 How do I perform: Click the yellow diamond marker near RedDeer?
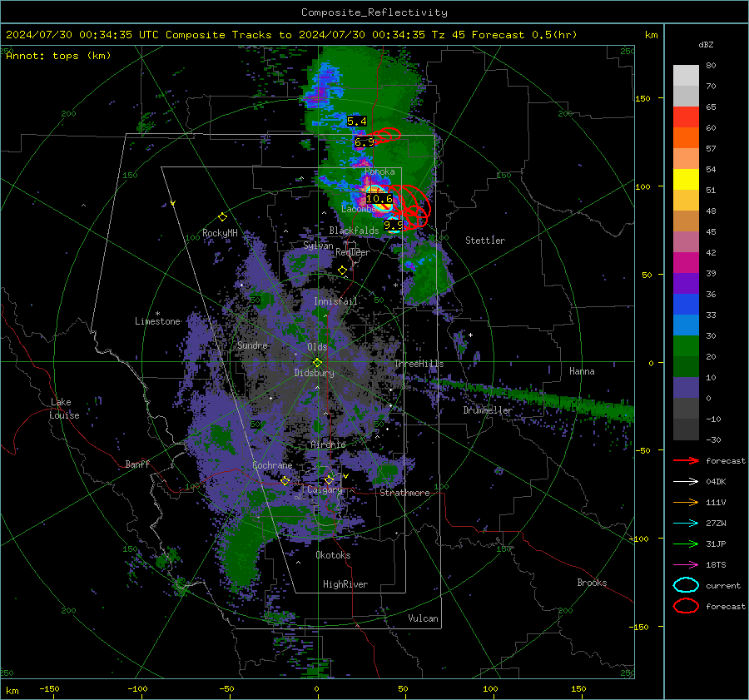click(x=342, y=271)
